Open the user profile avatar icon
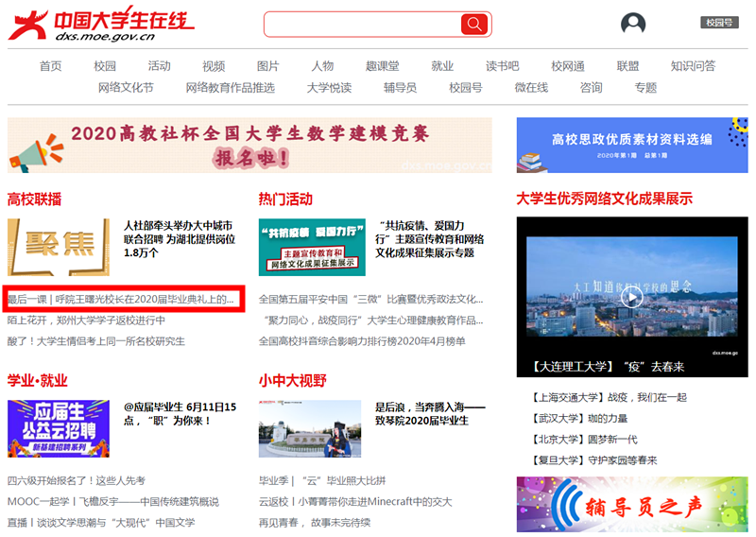 pos(633,25)
